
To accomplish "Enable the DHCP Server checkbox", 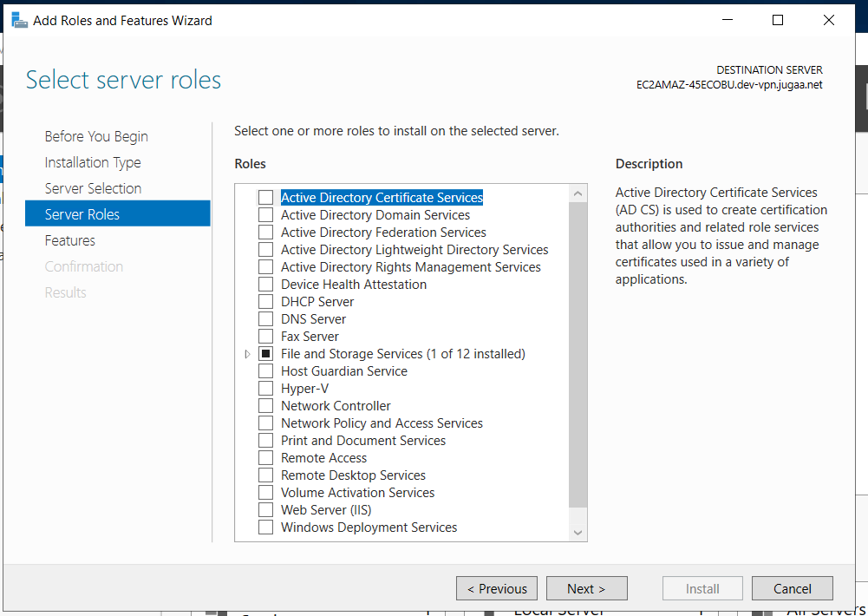I will 265,302.
